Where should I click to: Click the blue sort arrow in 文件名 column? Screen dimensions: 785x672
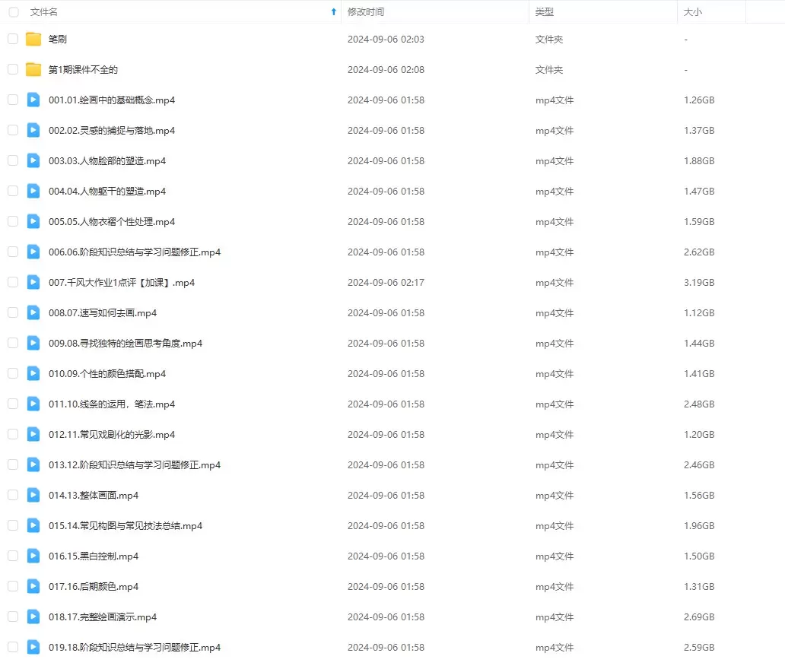click(x=333, y=12)
